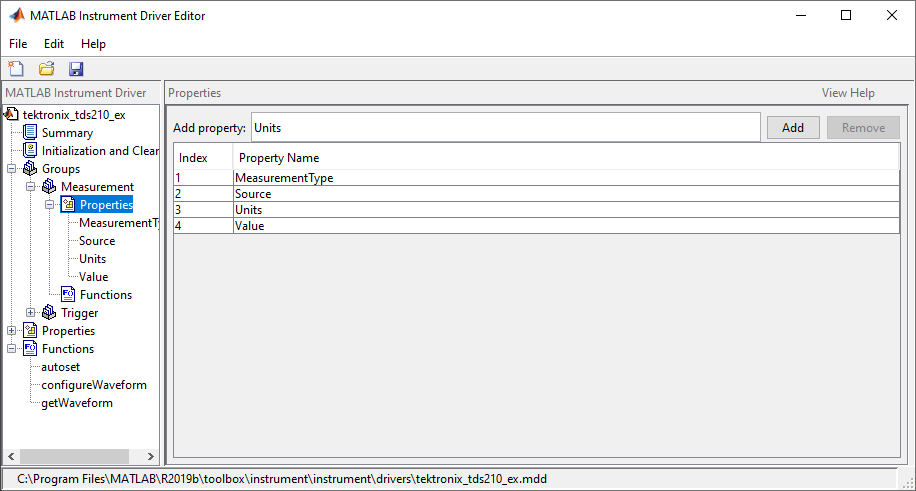Click the Groups node icon
The width and height of the screenshot is (916, 491).
pyautogui.click(x=30, y=169)
